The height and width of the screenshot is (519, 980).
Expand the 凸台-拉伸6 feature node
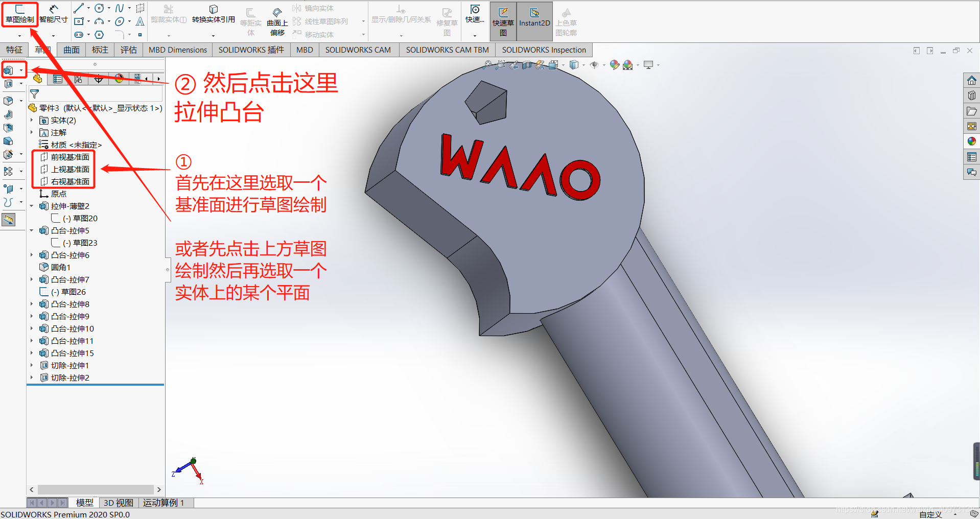tap(32, 255)
